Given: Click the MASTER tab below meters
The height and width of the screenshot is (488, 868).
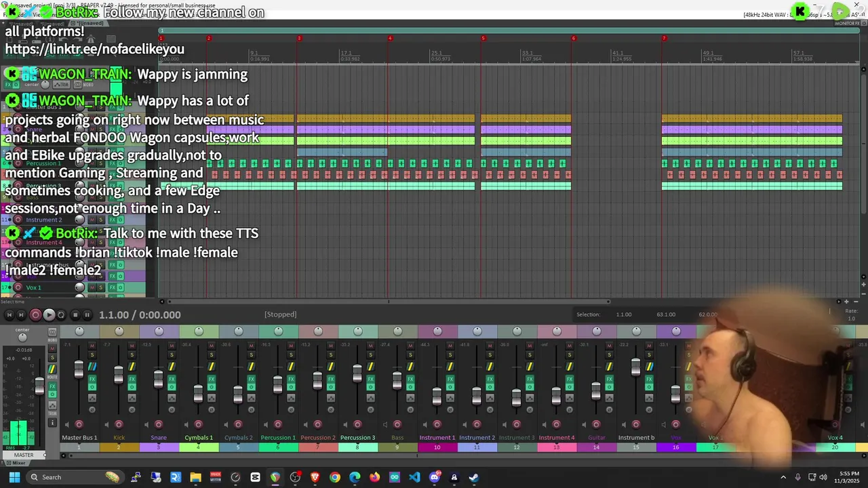Looking at the screenshot, I should pyautogui.click(x=24, y=455).
